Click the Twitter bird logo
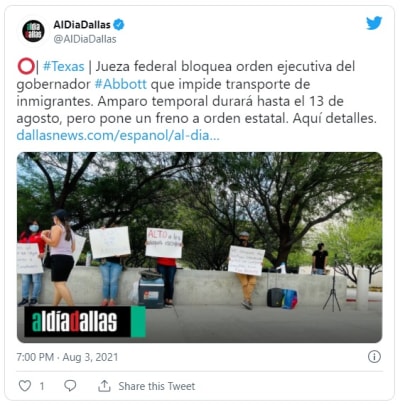The width and height of the screenshot is (400, 407). pos(374,23)
